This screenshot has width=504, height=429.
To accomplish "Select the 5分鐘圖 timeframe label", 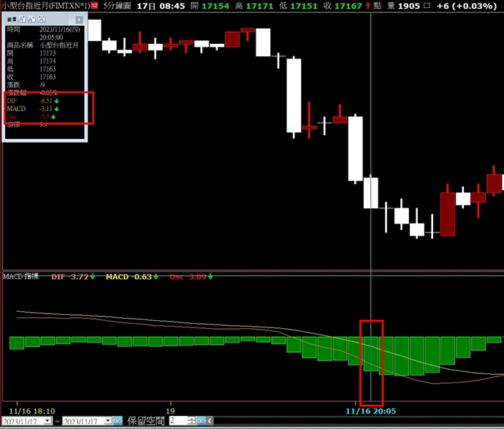I will [118, 6].
